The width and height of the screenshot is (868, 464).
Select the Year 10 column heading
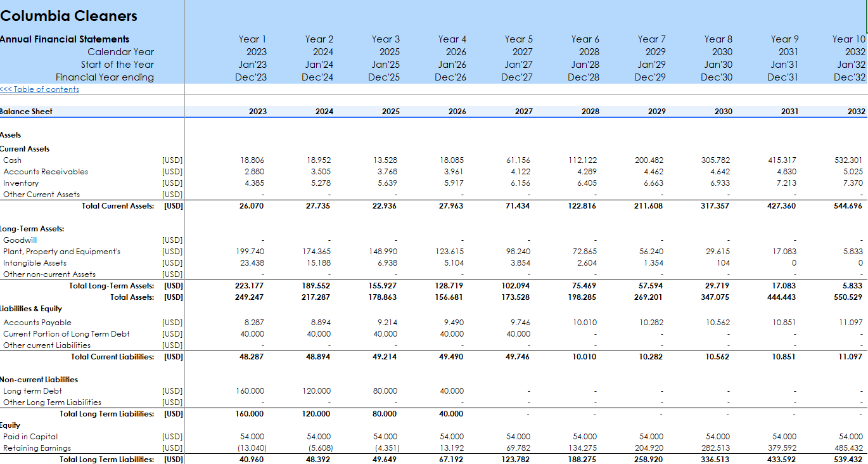[848, 39]
